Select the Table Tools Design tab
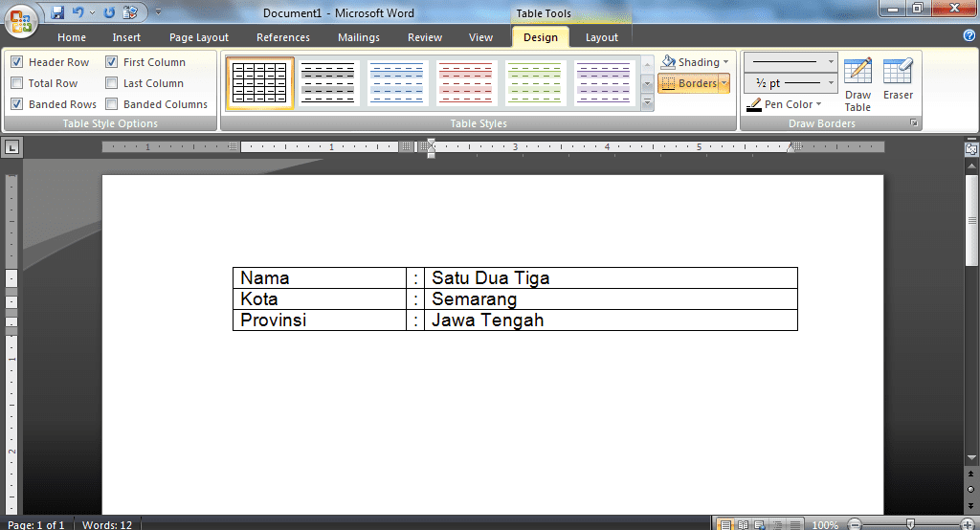980x530 pixels. click(x=541, y=37)
